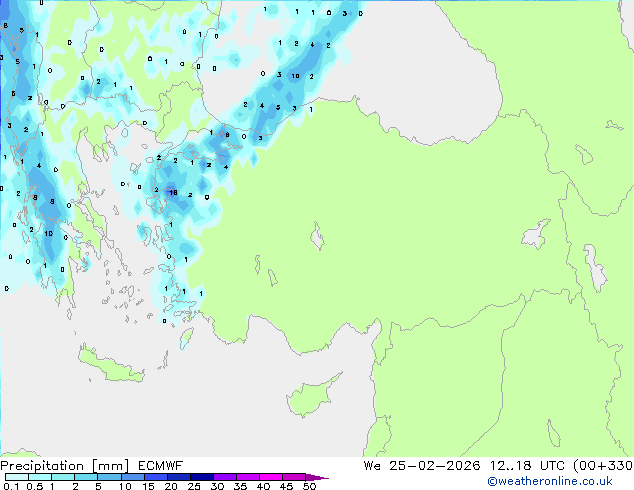Select the magenta 45–50 mm legend swatch
Image resolution: width=634 pixels, height=490 pixels.
295,477
